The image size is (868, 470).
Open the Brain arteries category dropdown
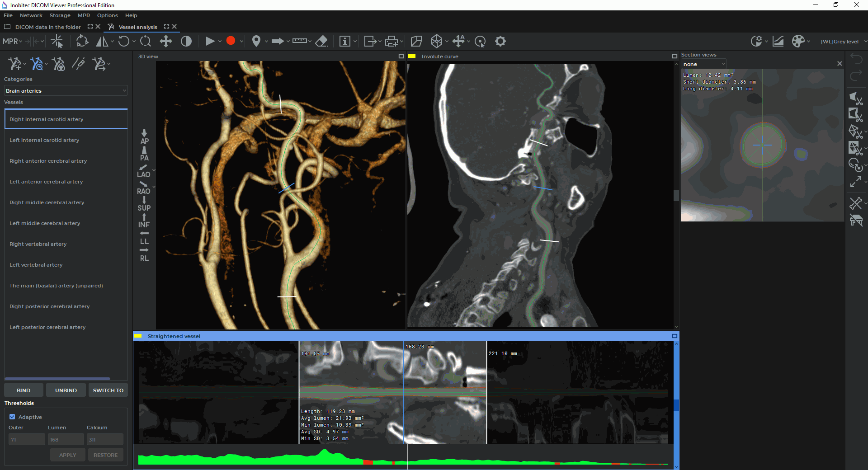66,91
